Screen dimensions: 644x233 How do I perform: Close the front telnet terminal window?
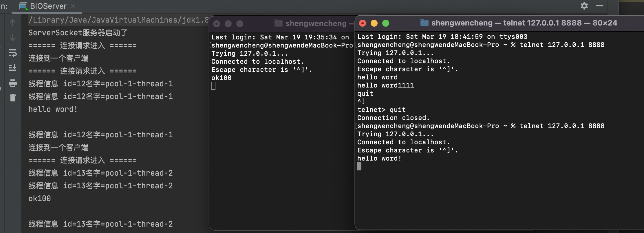point(363,23)
